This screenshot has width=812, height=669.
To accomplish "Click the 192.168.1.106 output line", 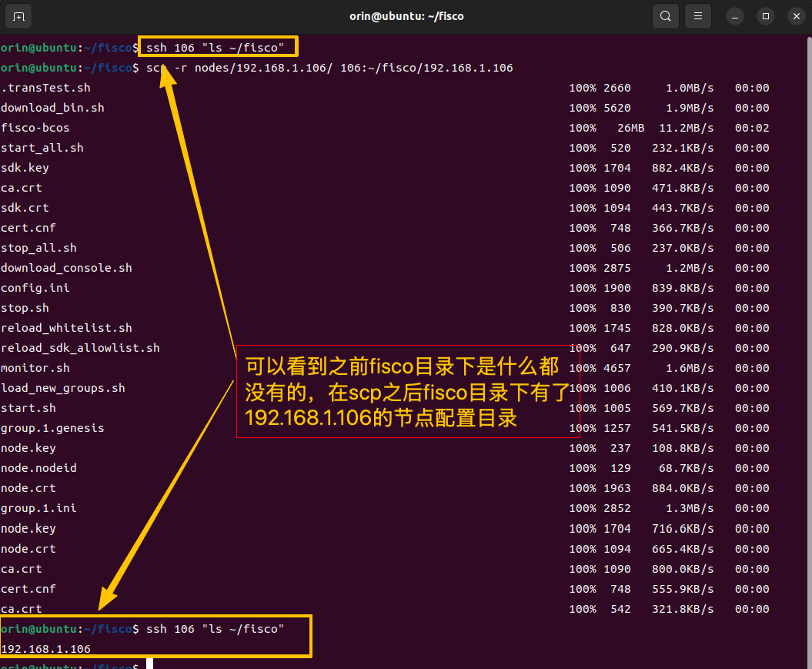I will (x=45, y=649).
